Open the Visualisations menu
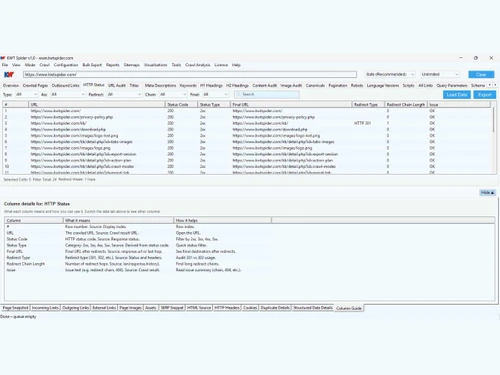The height and width of the screenshot is (375, 500). tap(156, 65)
